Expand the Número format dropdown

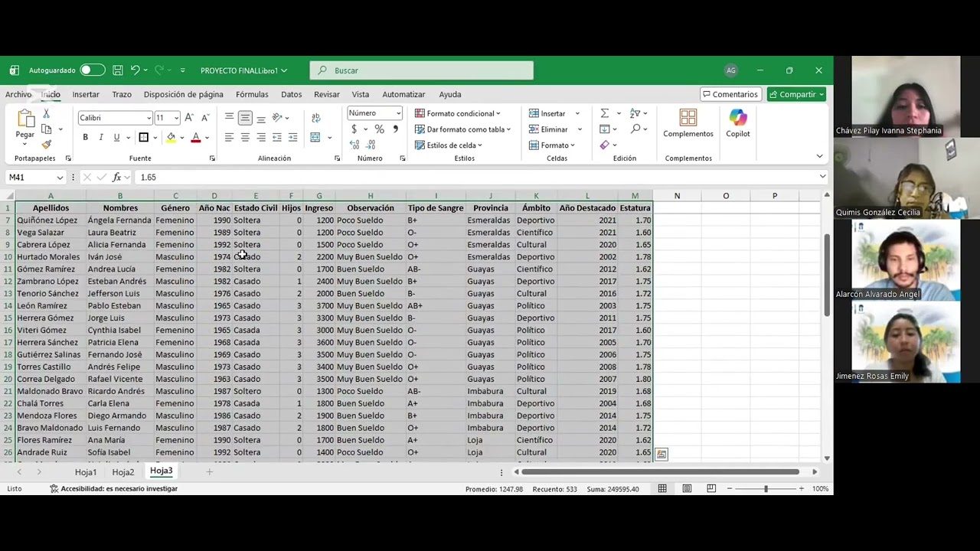click(374, 113)
